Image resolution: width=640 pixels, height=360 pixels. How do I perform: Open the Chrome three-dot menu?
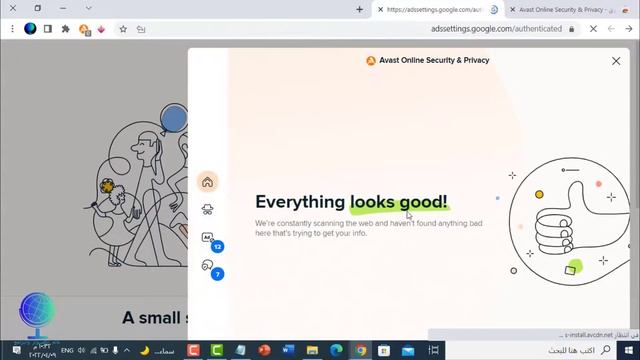[x=12, y=29]
